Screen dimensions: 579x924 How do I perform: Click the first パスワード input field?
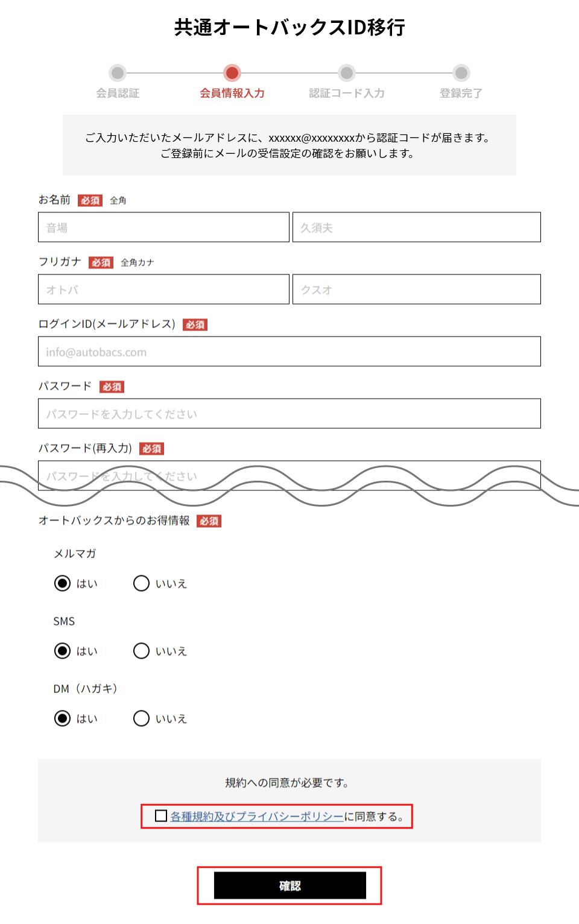289,414
